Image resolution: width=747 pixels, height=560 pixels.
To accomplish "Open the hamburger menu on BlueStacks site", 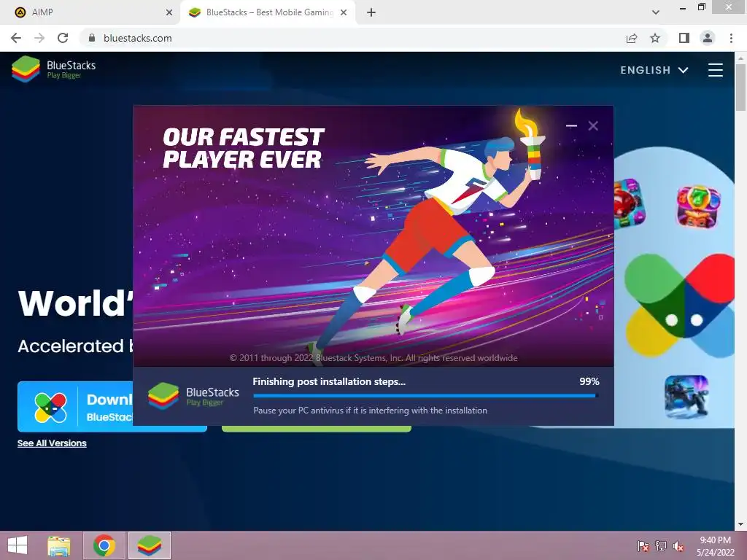I will [715, 70].
